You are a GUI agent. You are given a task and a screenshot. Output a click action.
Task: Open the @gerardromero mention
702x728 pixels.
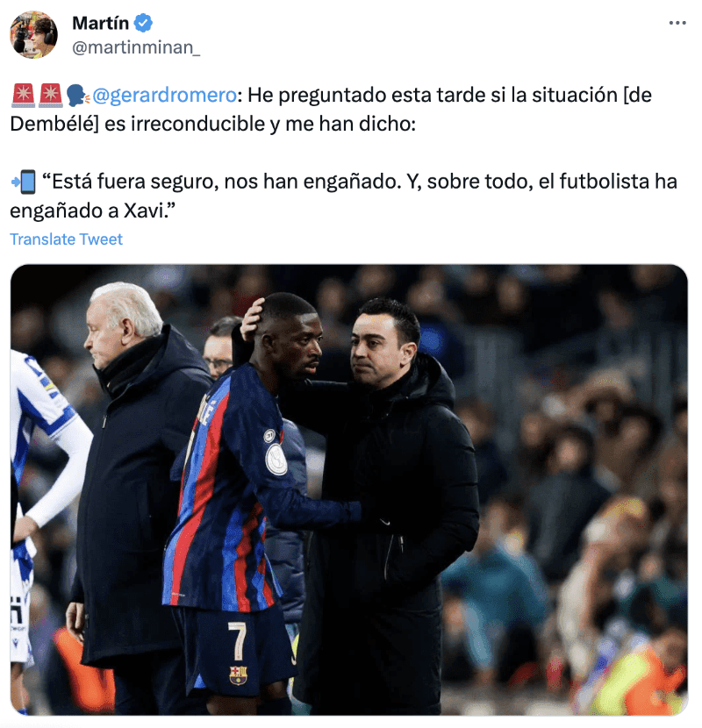point(164,96)
